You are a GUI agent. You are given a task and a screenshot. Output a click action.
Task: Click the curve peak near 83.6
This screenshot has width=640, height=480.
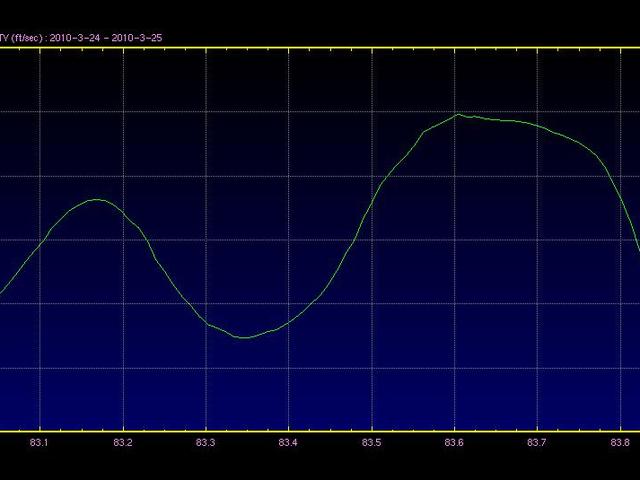click(x=458, y=114)
